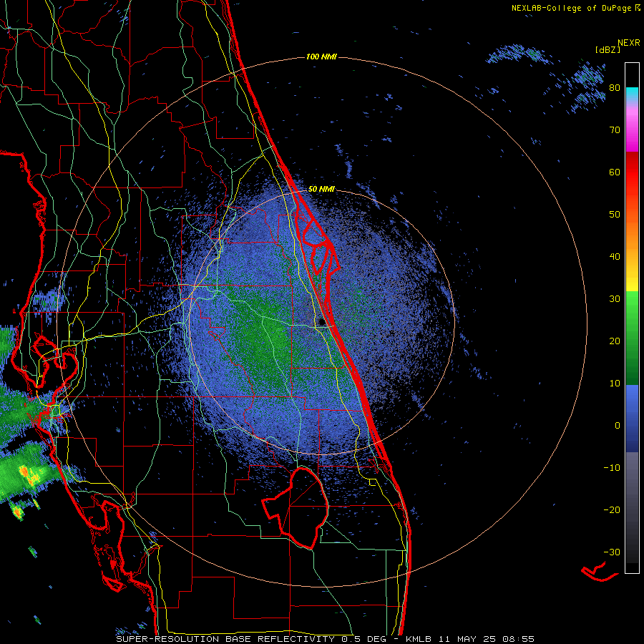Click the 100 NMI range ring label

(x=321, y=57)
